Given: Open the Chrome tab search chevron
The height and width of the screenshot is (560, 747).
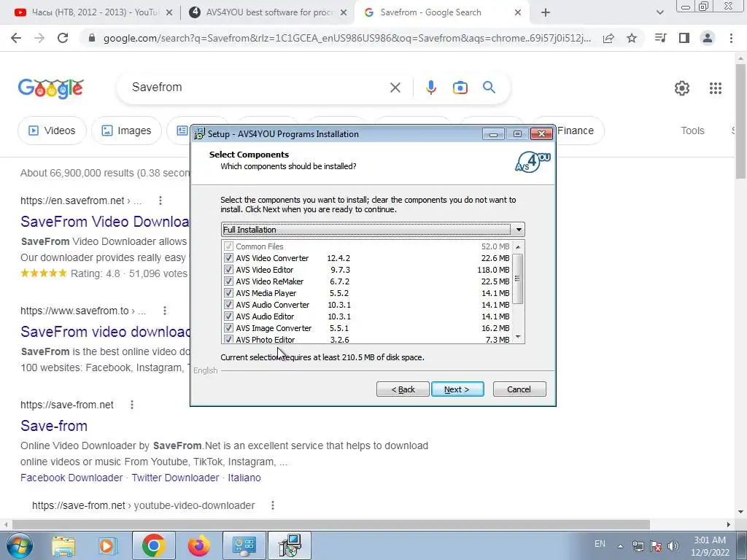Looking at the screenshot, I should tap(659, 13).
